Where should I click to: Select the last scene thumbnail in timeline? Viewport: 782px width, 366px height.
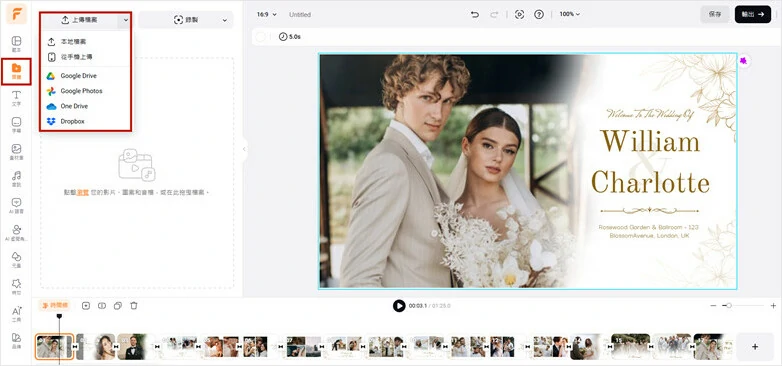click(x=713, y=347)
